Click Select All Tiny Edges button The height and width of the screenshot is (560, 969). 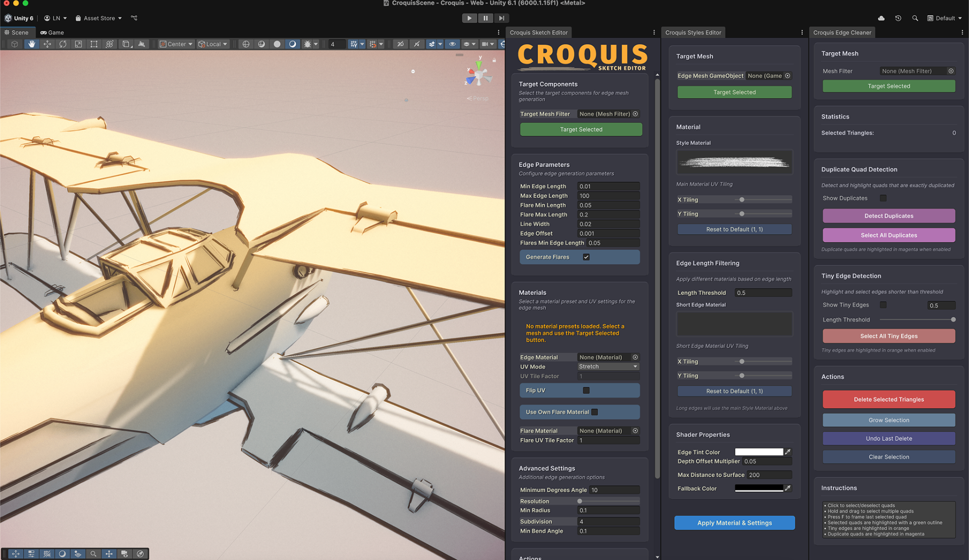pos(889,336)
